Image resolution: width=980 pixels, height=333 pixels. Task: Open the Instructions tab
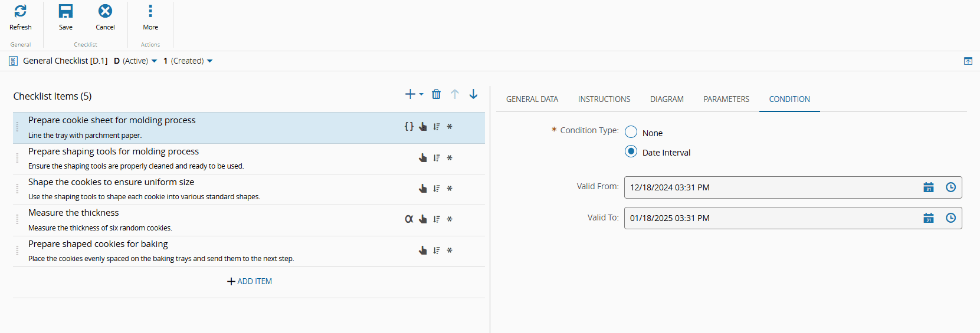coord(604,99)
